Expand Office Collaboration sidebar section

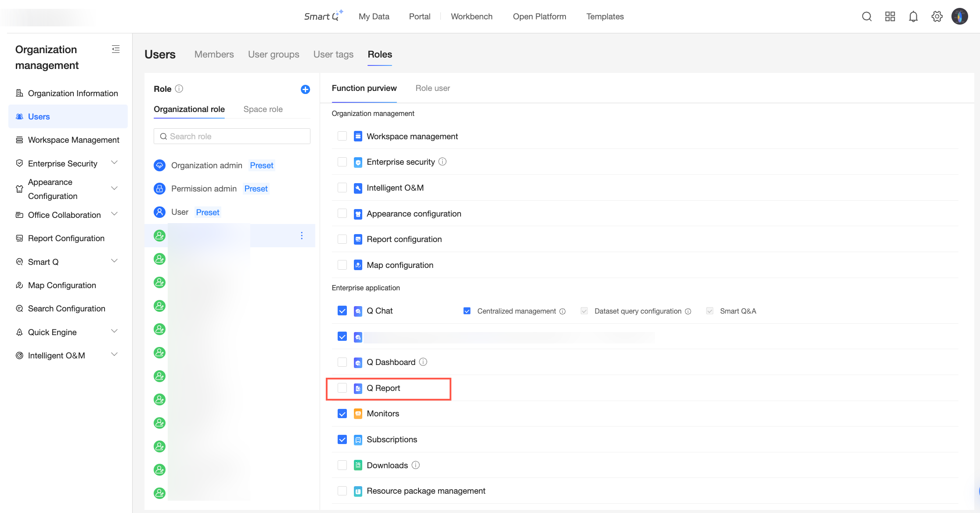coord(115,214)
